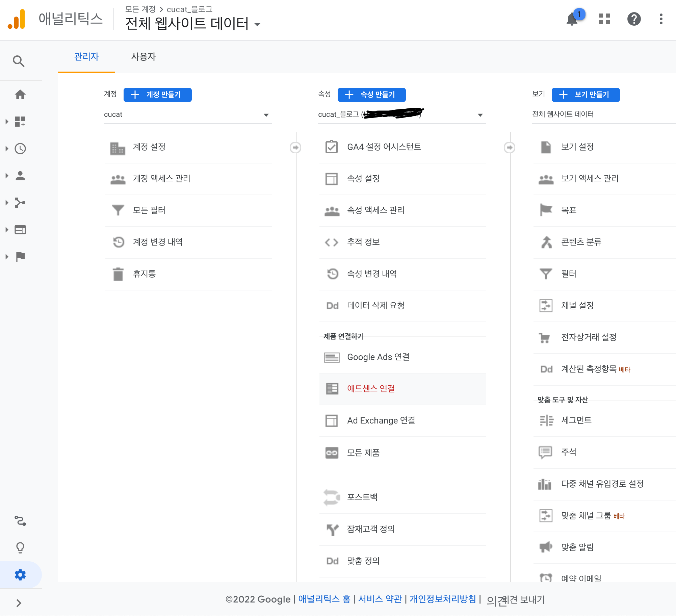Switch to the 관리자 tab
Viewport: 676px width, 616px height.
(x=86, y=57)
